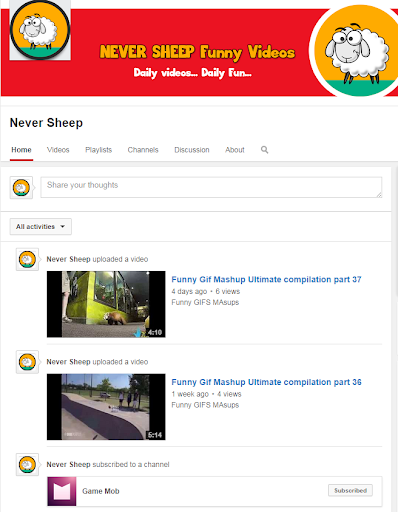Open the About tab
398x512 pixels.
pyautogui.click(x=235, y=150)
